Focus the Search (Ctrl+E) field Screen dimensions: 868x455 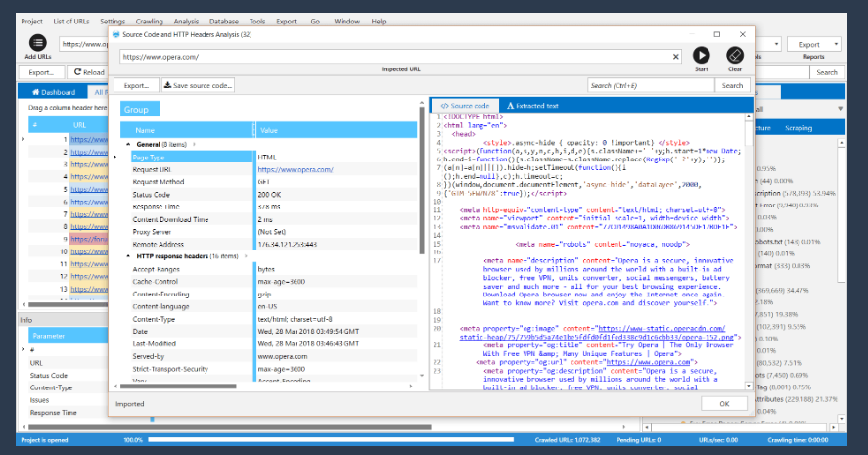point(651,85)
